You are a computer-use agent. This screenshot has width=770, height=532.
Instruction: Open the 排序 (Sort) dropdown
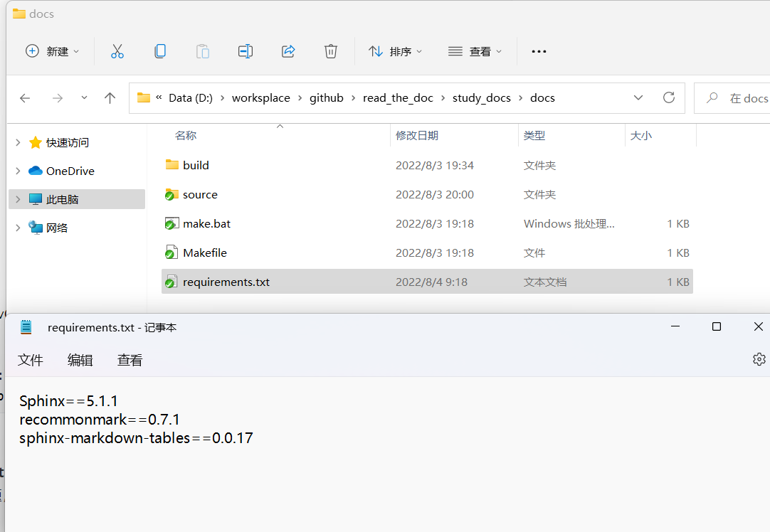[396, 51]
